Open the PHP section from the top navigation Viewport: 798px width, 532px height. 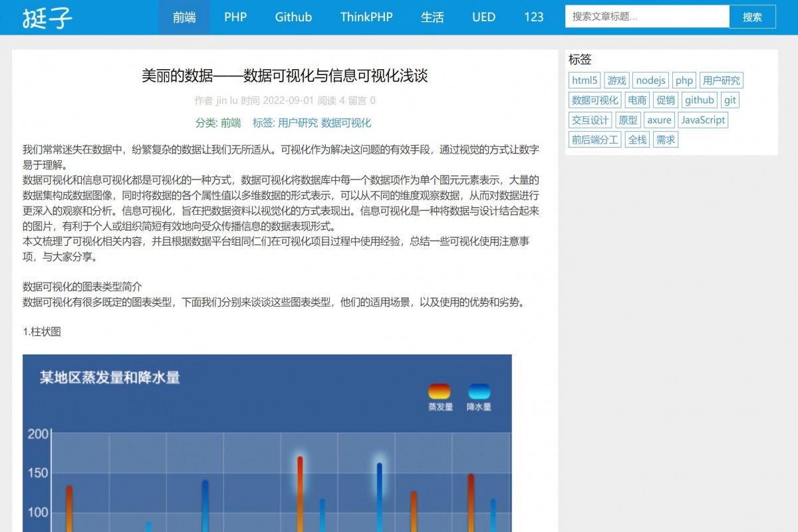click(236, 18)
